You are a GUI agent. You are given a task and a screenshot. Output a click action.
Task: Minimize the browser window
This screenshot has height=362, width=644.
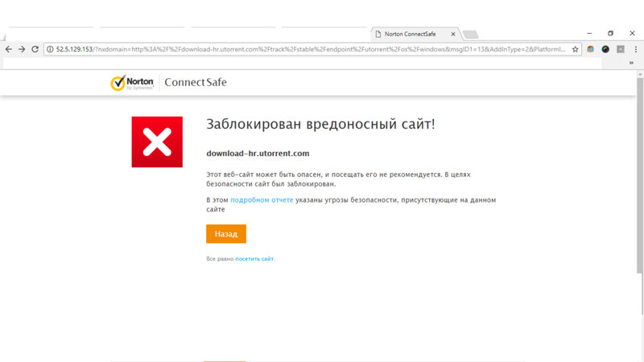589,33
